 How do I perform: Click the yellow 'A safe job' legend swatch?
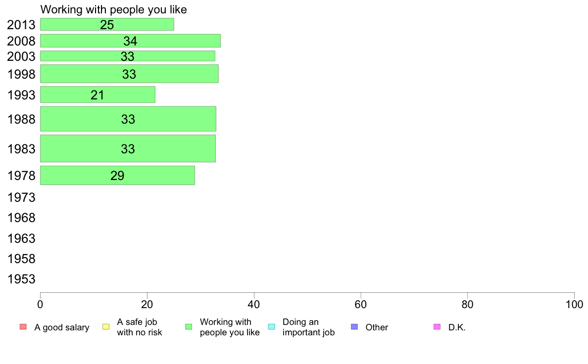(x=106, y=327)
